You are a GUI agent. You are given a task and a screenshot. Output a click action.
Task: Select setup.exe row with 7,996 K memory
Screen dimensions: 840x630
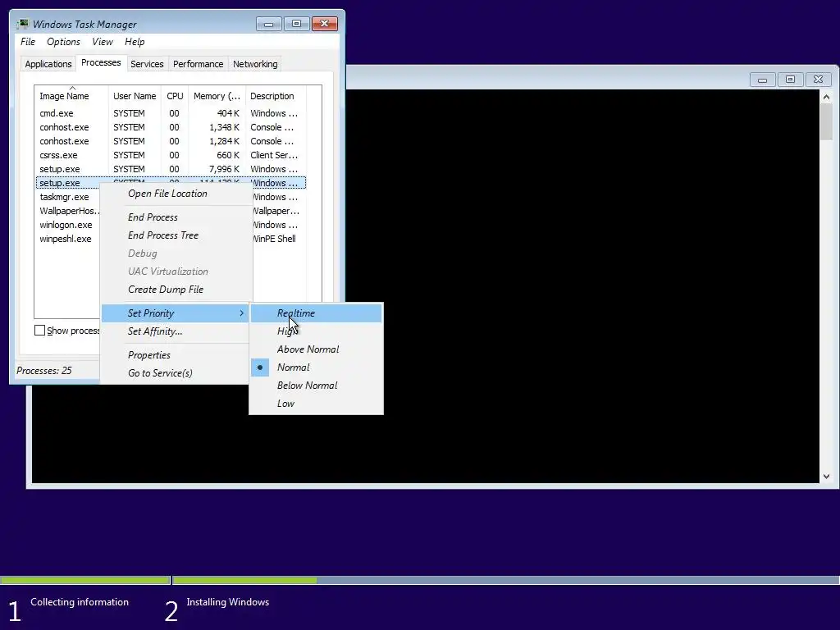tap(171, 169)
